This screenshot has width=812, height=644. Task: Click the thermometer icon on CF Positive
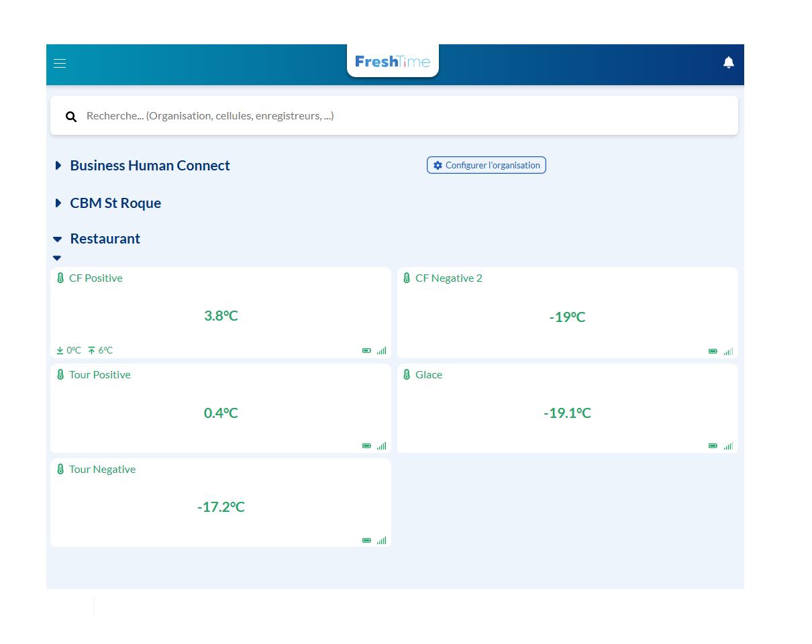pyautogui.click(x=60, y=278)
